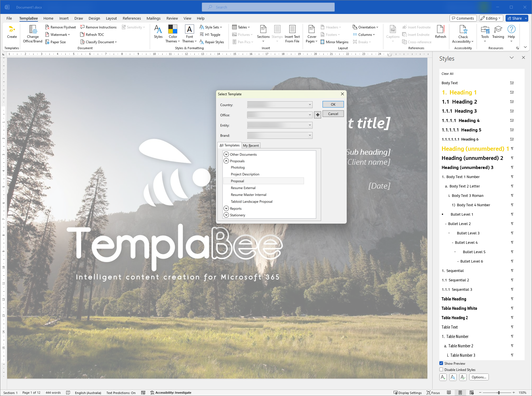Open Editing mode dropdown
This screenshot has height=396, width=532.
pos(491,18)
